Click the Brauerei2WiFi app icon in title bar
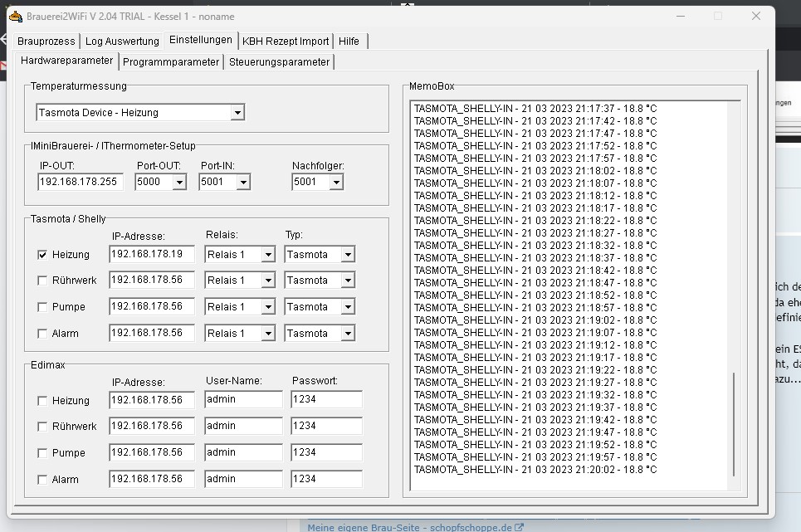The width and height of the screenshot is (801, 532). [x=15, y=16]
